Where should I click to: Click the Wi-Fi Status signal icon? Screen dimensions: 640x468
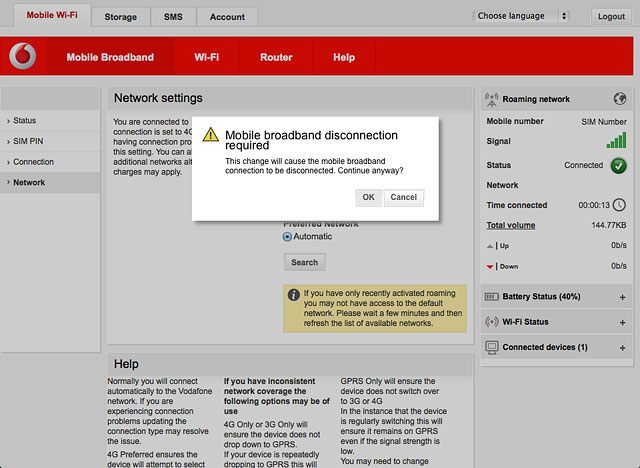[x=491, y=322]
